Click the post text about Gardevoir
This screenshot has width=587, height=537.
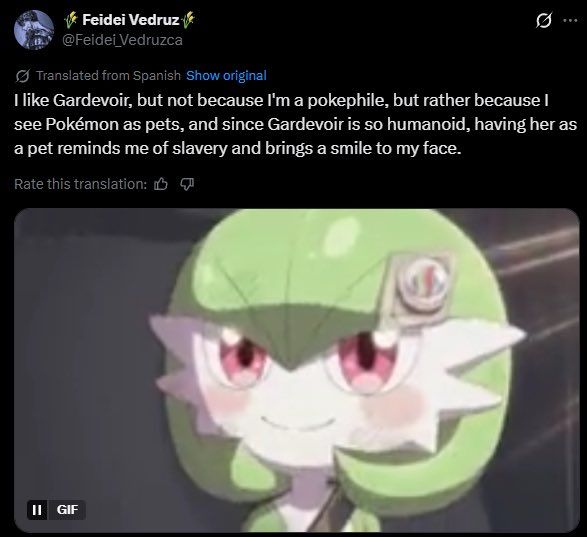[x=295, y=124]
